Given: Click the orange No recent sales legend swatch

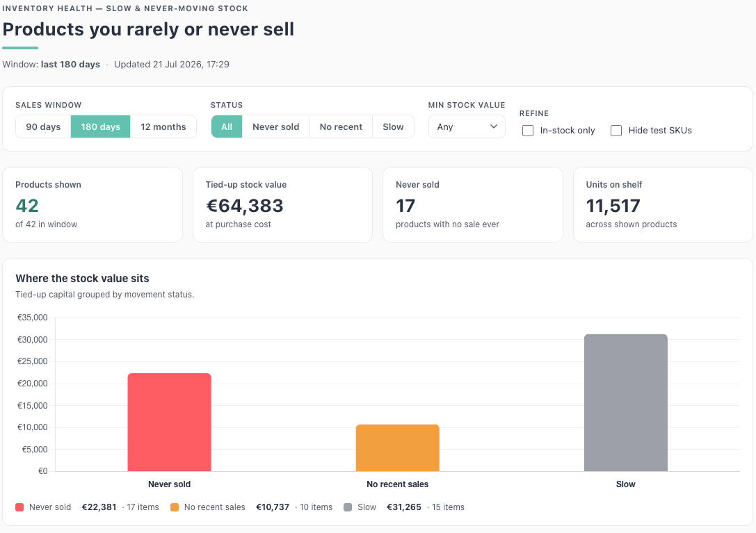Looking at the screenshot, I should [175, 507].
